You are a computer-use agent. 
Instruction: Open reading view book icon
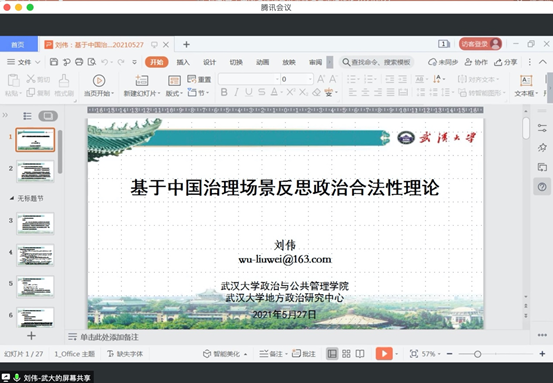[x=360, y=354]
